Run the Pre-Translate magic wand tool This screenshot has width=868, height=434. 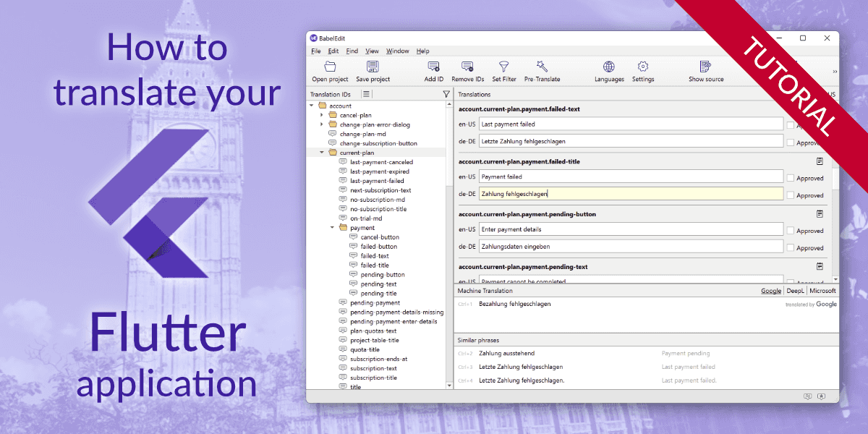tap(542, 67)
